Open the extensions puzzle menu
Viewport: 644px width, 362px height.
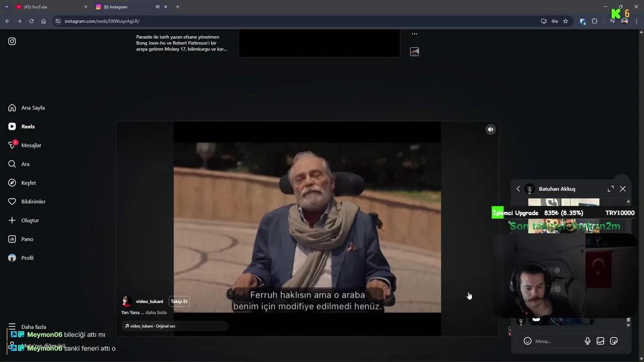tap(595, 21)
